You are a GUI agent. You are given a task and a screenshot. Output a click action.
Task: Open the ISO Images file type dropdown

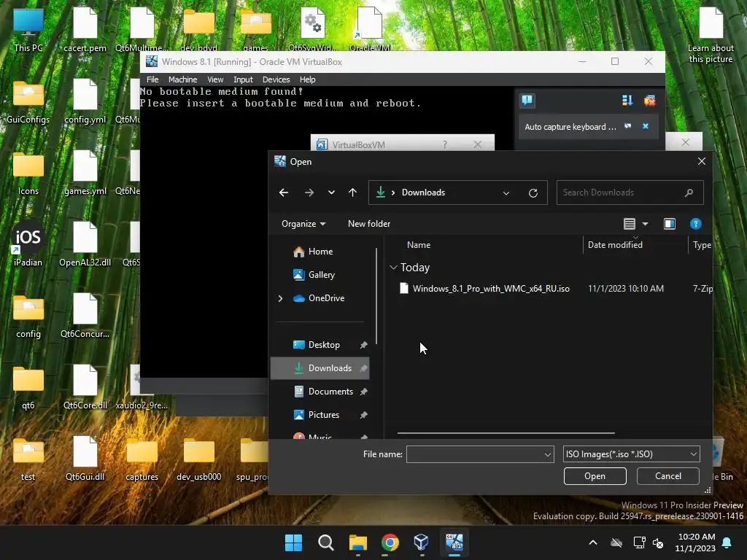(x=631, y=454)
